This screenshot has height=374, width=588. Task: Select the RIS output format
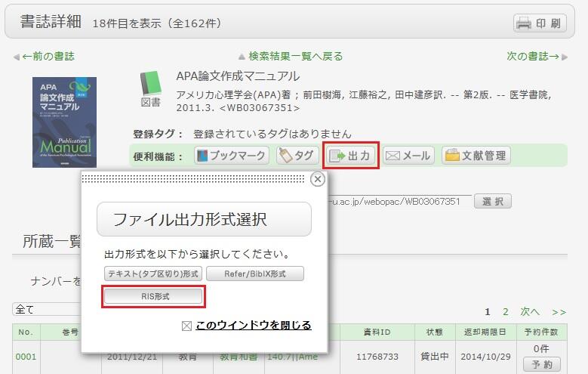[x=153, y=297]
